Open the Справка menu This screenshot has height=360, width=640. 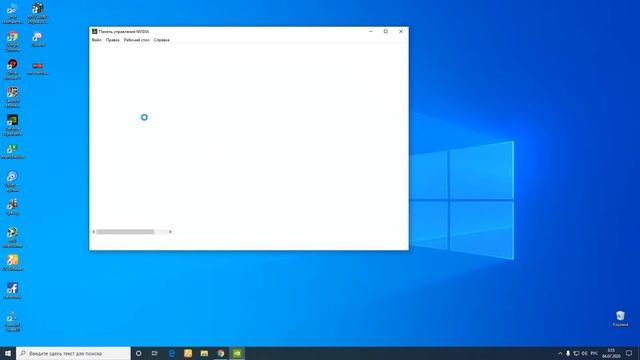162,40
